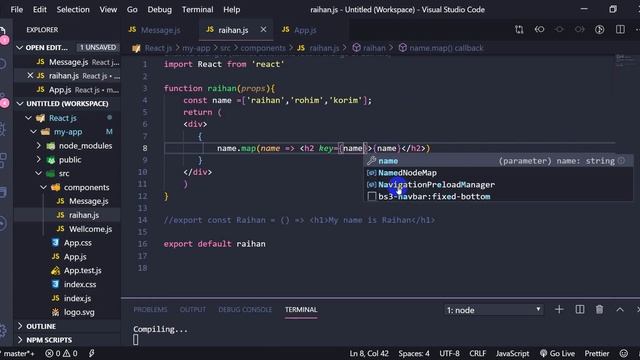Open source control changes icon in editor toolbar

click(519, 29)
